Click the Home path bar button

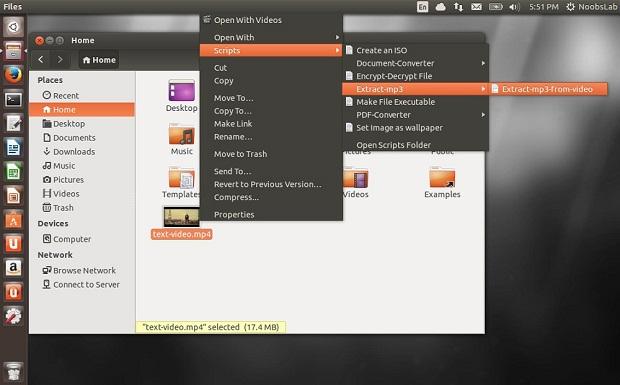tap(99, 60)
